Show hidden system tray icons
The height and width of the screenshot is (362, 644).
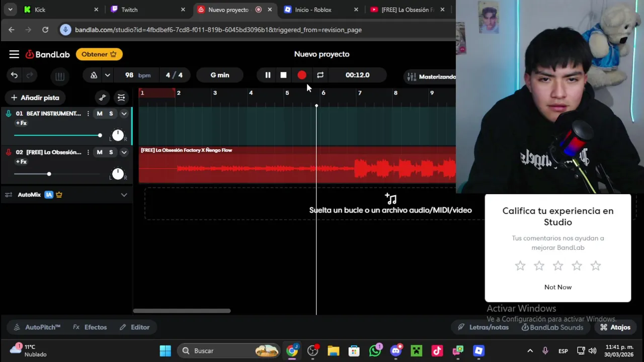click(x=530, y=351)
